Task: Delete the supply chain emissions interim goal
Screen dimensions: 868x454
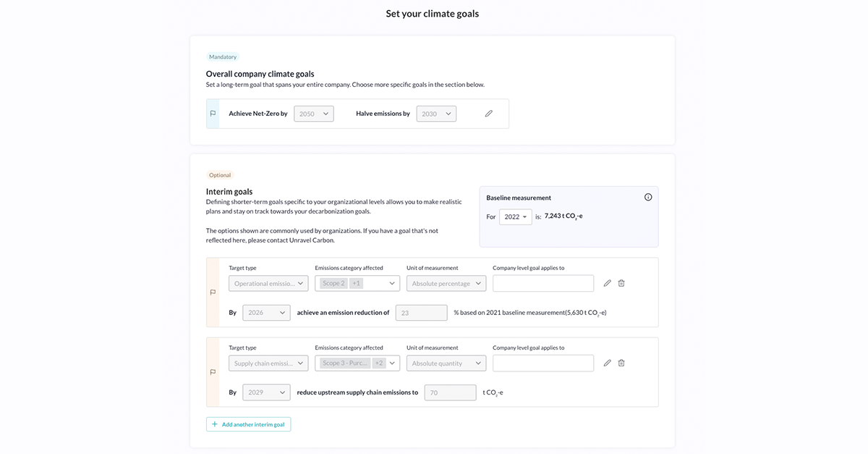Action: 621,363
